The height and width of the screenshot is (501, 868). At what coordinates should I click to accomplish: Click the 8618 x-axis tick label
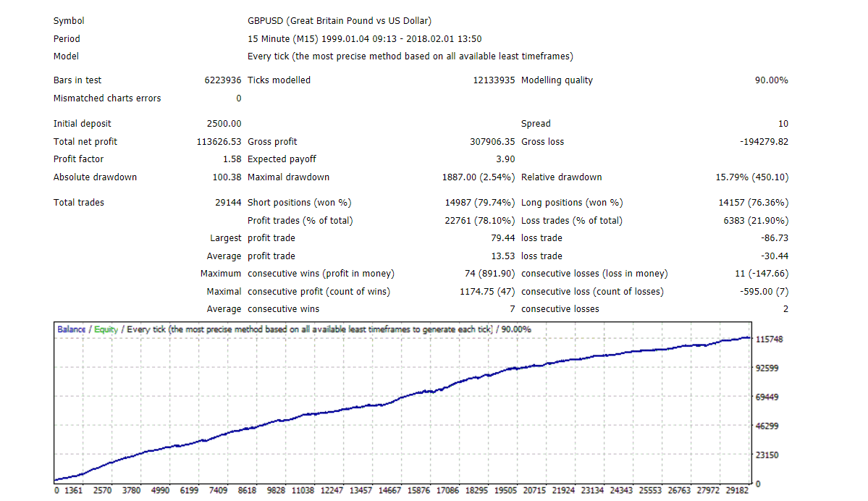pos(247,490)
